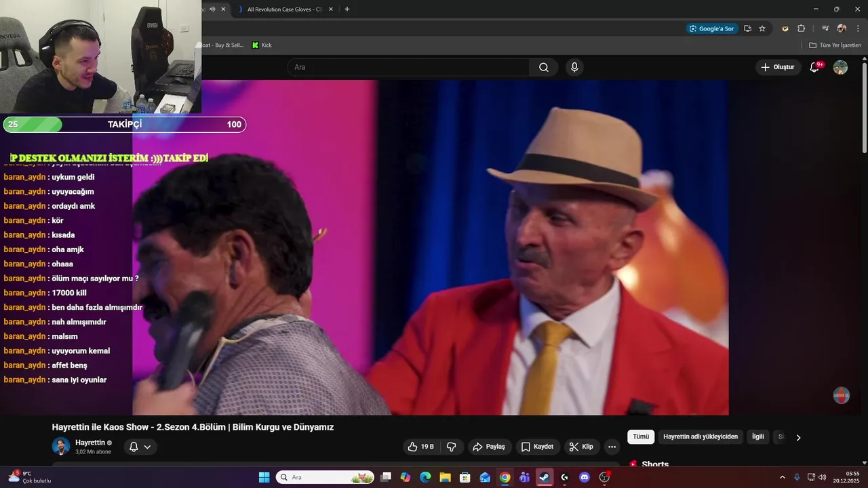Viewport: 868px width, 488px height.
Task: Select the İlgili filter chip
Action: (758, 437)
